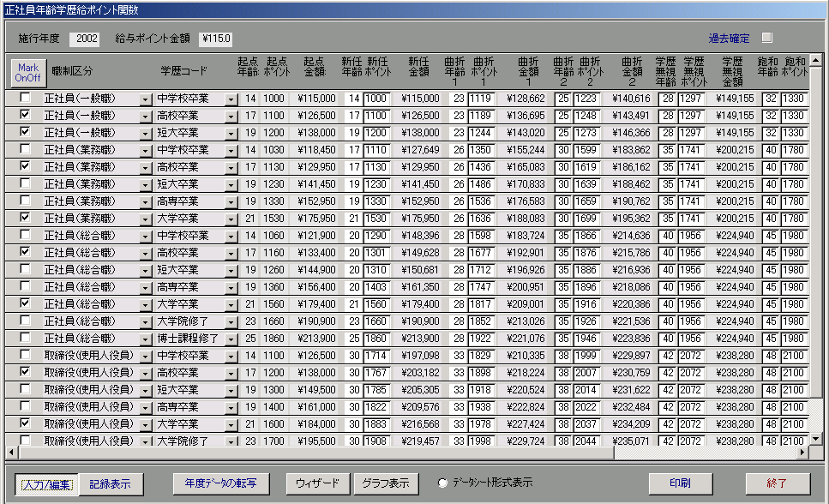The width and height of the screenshot is (829, 504).
Task: Tick the checkbox for 正社員(一般職) 中学校卒業 row
Action: point(25,98)
